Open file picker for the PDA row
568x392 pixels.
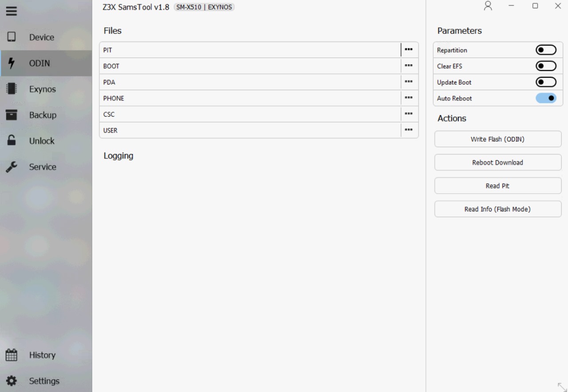point(409,82)
